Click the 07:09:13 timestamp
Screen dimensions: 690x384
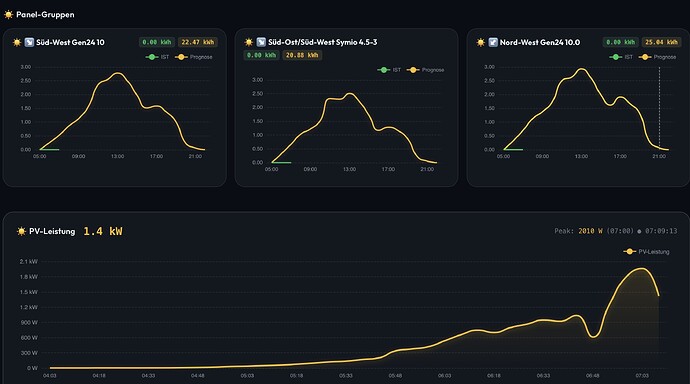[661, 231]
